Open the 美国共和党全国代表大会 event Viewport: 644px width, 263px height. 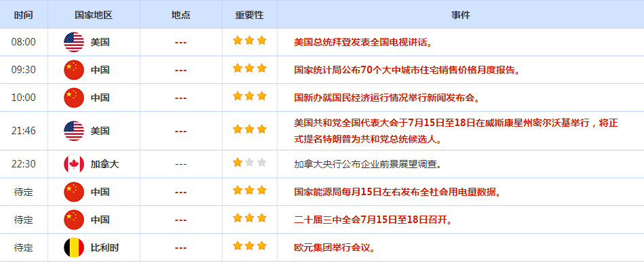[456, 131]
